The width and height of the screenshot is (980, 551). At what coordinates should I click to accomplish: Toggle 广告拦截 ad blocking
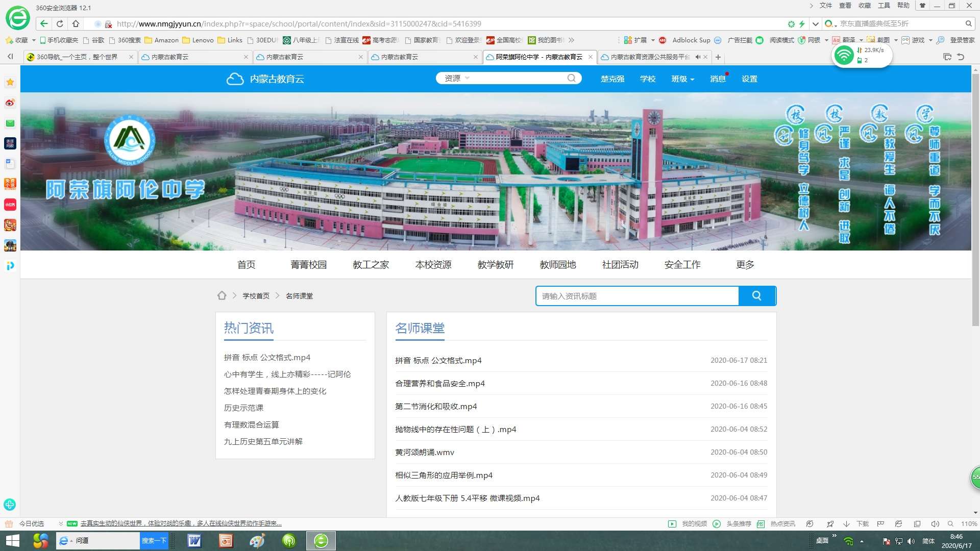[740, 40]
